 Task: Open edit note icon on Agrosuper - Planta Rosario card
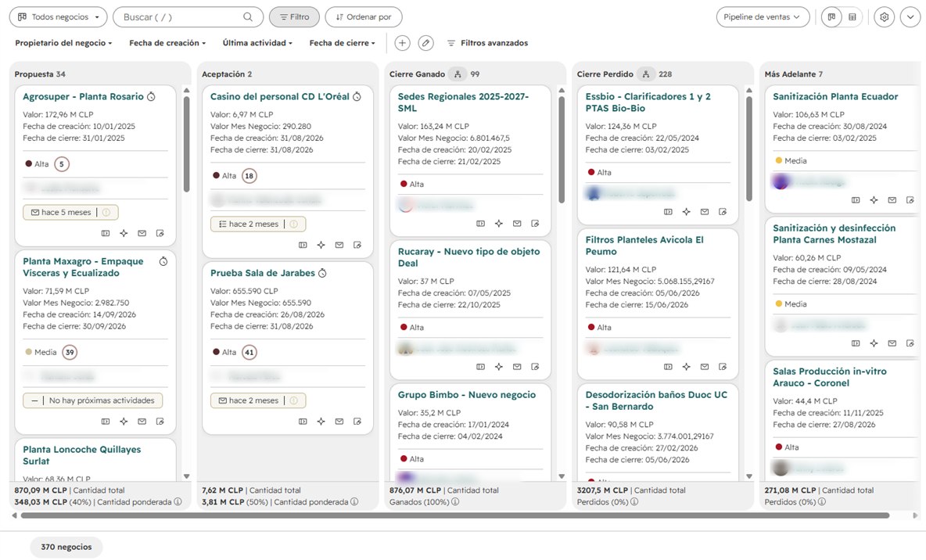coord(160,233)
